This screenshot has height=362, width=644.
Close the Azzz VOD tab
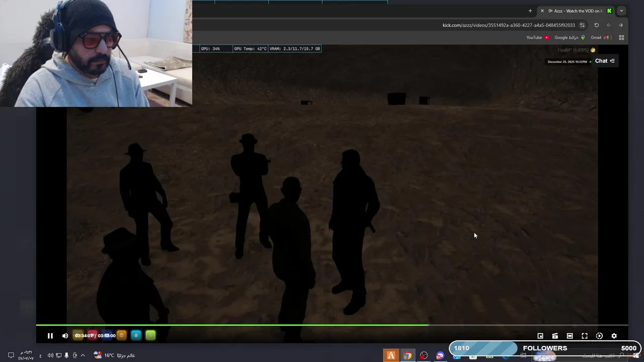(542, 11)
